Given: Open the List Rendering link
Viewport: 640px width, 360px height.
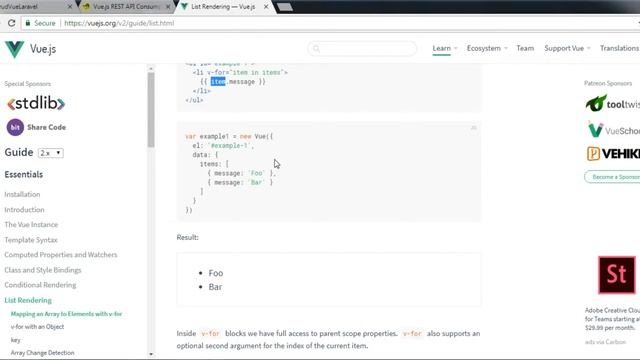Looking at the screenshot, I should [28, 300].
